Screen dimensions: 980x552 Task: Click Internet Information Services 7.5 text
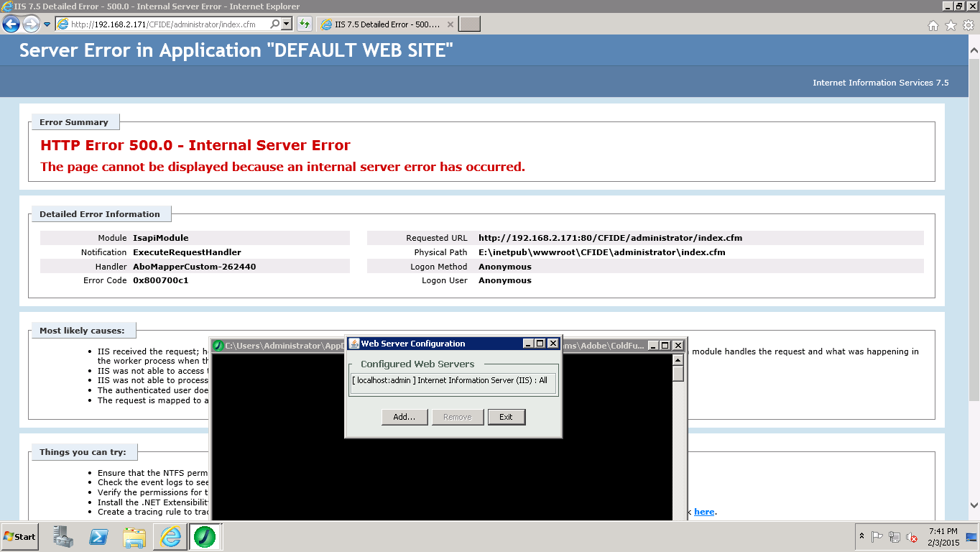[x=881, y=83]
